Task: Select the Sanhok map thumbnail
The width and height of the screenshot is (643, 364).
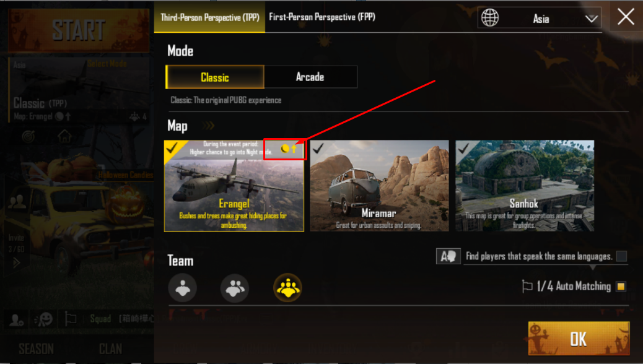Action: (x=525, y=186)
